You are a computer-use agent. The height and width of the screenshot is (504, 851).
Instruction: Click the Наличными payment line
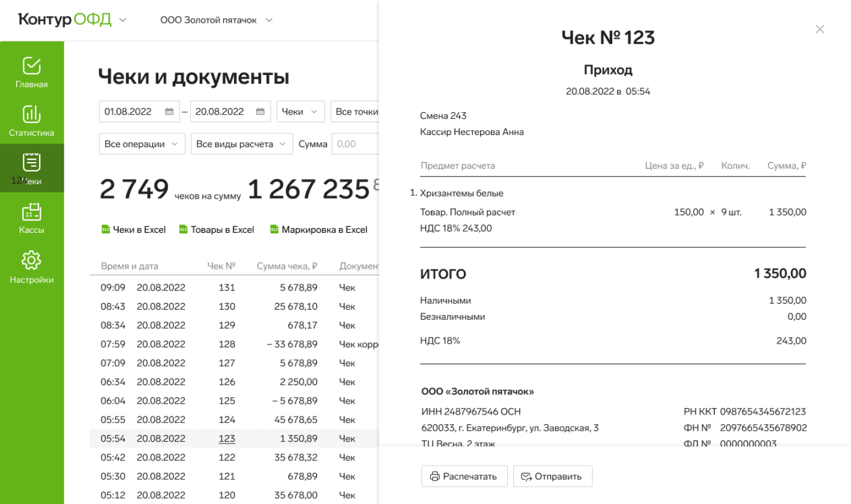[613, 301]
